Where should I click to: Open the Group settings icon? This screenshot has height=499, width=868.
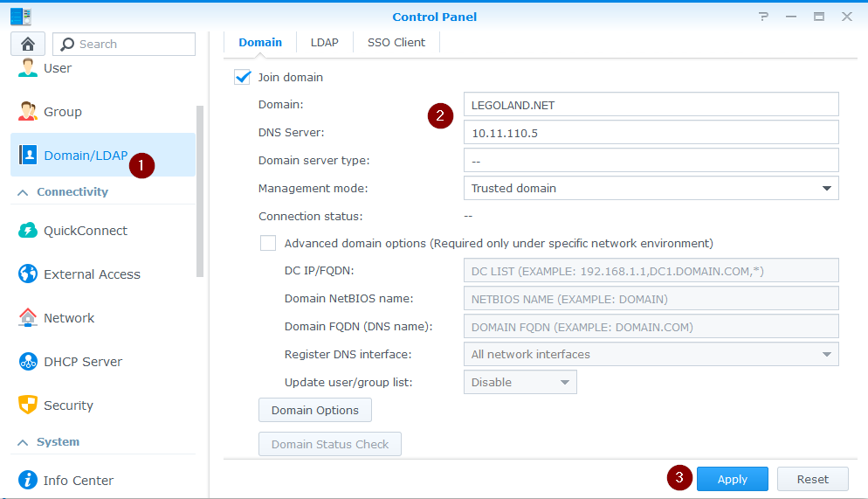28,112
